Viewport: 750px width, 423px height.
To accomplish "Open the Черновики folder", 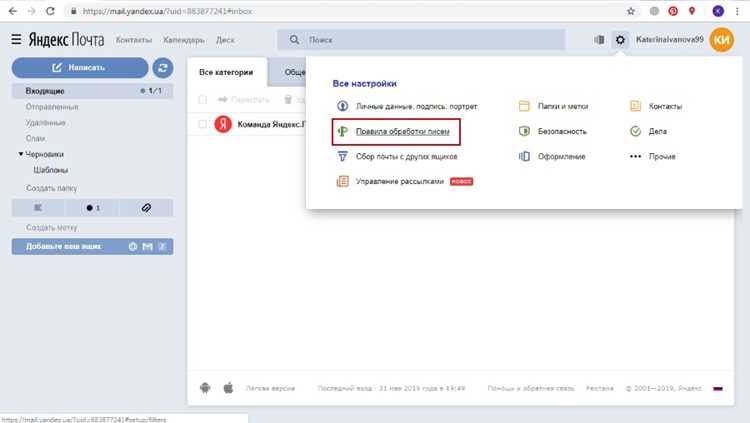I will tap(44, 154).
